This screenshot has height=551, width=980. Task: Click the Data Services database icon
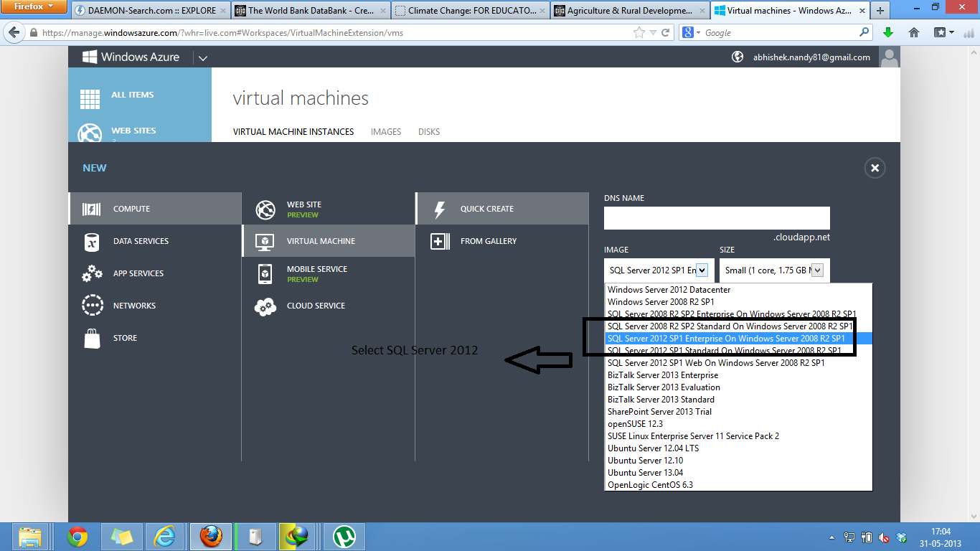pos(92,242)
